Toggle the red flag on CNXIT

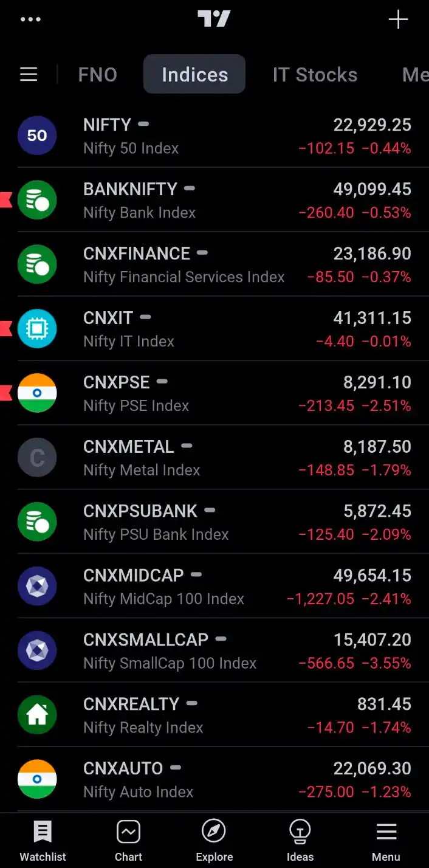[x=6, y=329]
